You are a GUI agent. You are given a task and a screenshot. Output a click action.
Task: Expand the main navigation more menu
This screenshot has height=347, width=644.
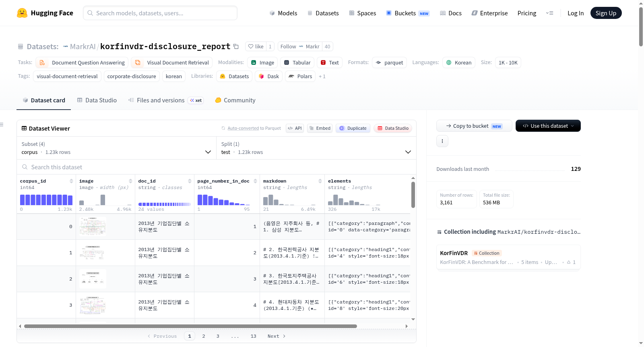[549, 13]
